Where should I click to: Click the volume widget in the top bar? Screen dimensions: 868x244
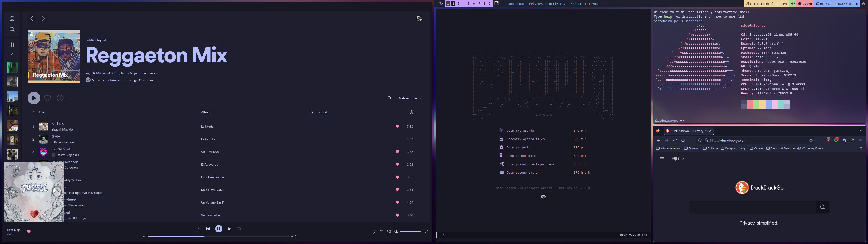(x=793, y=4)
